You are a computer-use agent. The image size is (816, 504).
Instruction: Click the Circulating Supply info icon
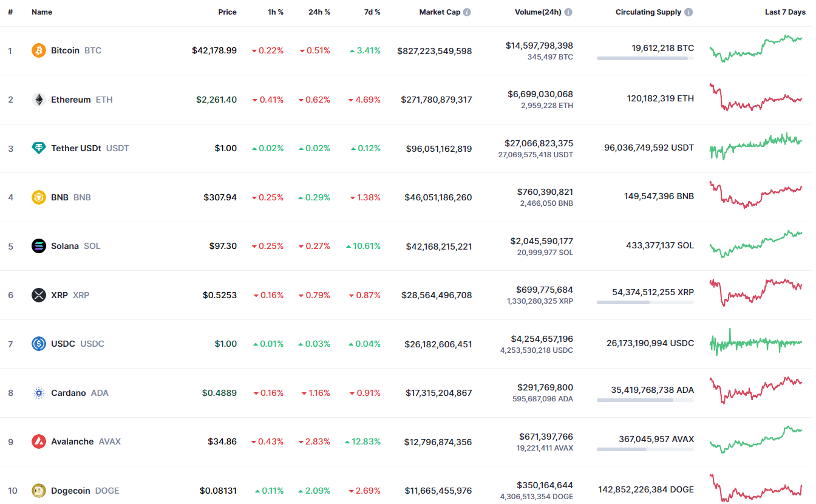pos(688,12)
